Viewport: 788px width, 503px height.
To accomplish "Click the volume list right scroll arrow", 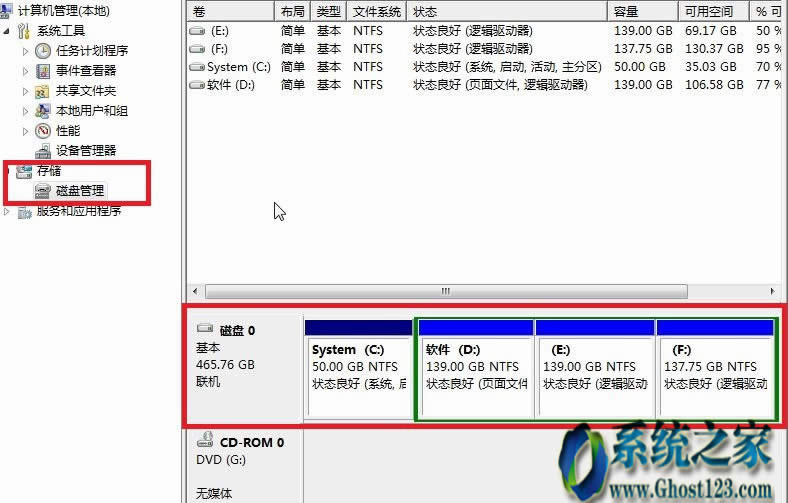I will (x=772, y=291).
